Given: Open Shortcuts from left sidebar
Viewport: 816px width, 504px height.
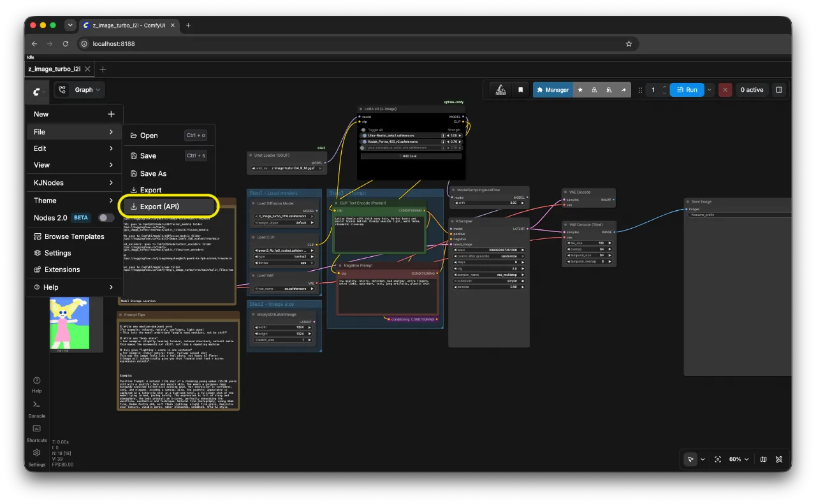Looking at the screenshot, I should (36, 433).
